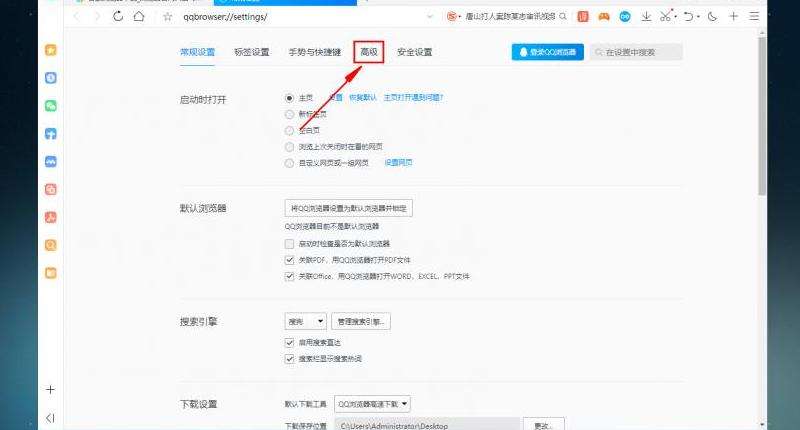Click the undo closed tab icon
The height and width of the screenshot is (430, 800).
[688, 16]
